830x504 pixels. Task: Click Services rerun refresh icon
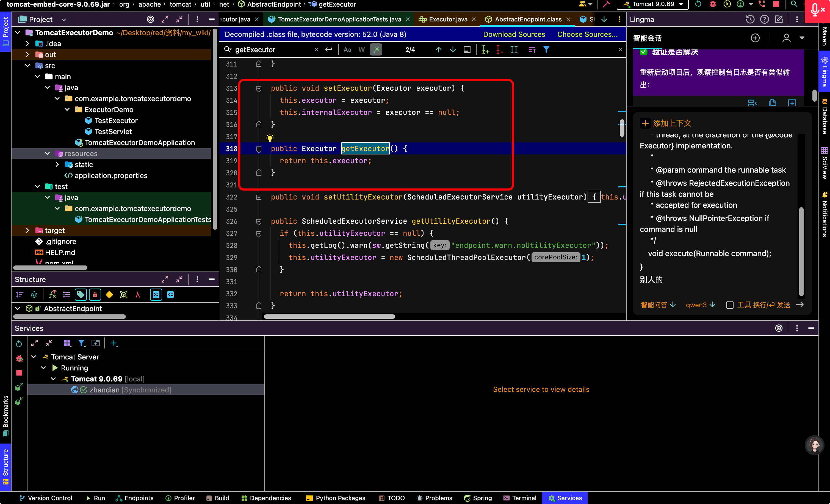19,344
